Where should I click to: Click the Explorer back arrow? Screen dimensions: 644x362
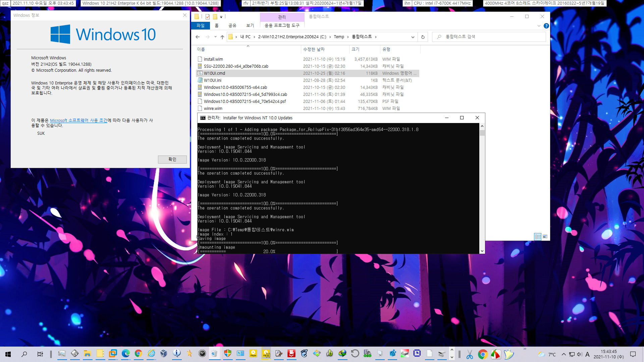pos(198,37)
